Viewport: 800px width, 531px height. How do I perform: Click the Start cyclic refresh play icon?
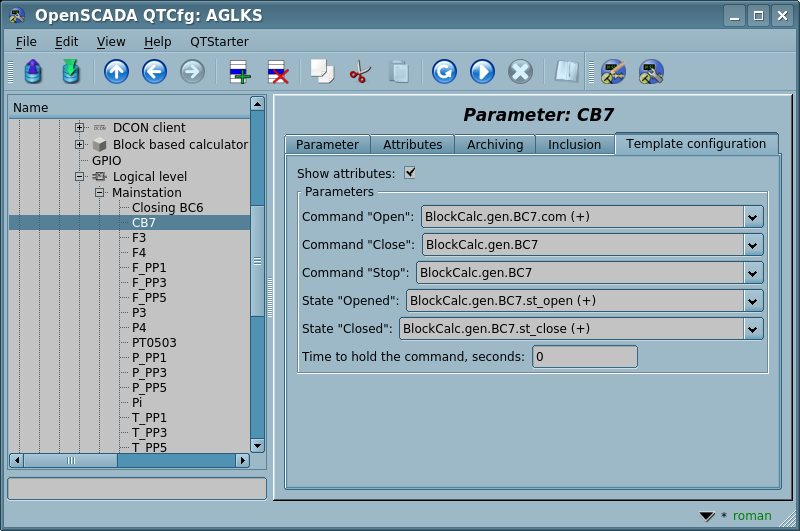coord(482,72)
